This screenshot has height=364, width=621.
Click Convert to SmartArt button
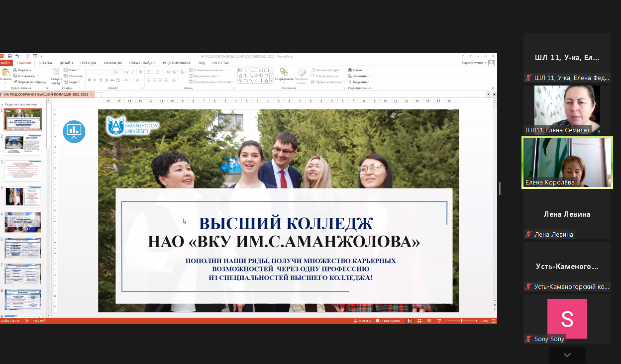click(x=211, y=82)
